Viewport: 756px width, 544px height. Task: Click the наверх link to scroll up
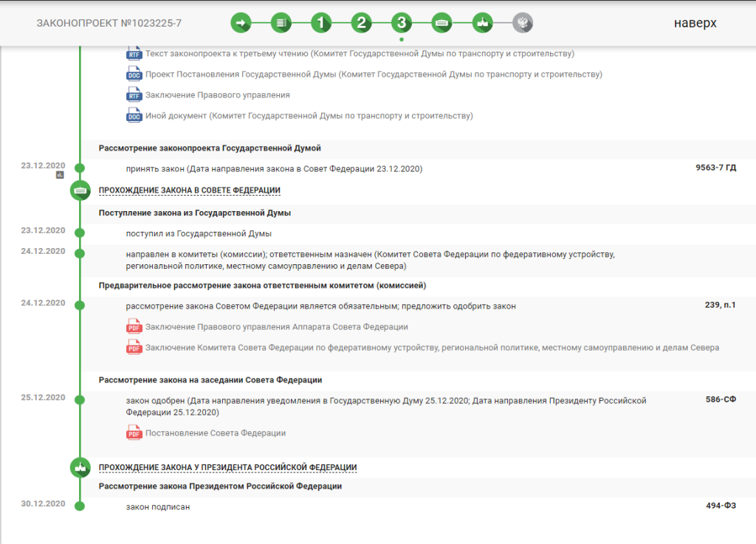(x=695, y=23)
